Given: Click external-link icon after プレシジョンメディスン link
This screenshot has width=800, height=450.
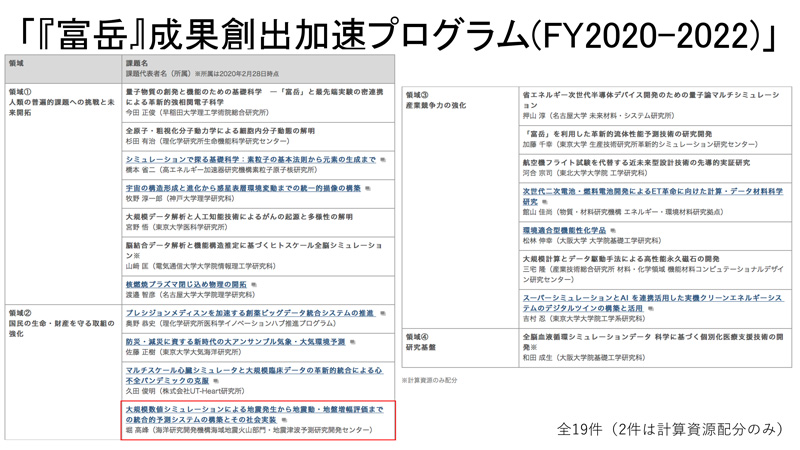Looking at the screenshot, I should click(383, 313).
